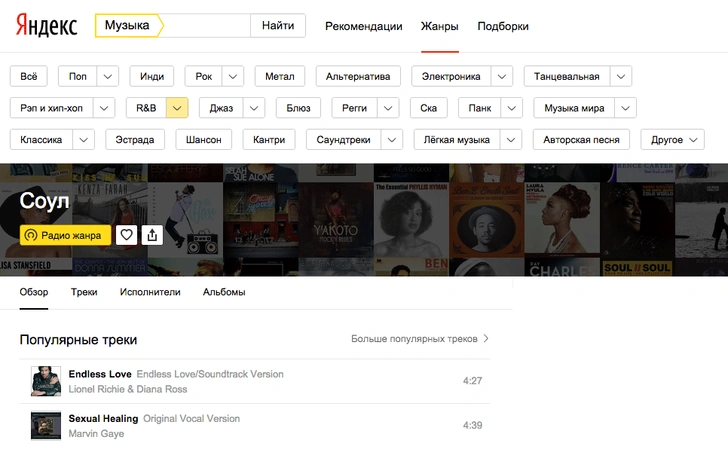This screenshot has height=449, width=728.
Task: Click the Яндекс logo
Action: click(46, 25)
